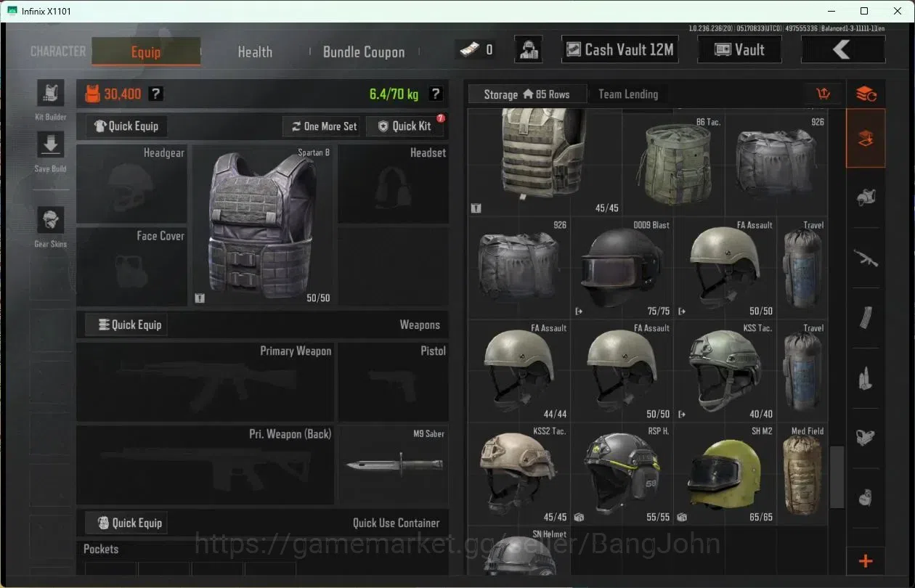Screen dimensions: 915x588
Task: Select the KSS2 Tac. tan helmet
Action: (x=518, y=474)
